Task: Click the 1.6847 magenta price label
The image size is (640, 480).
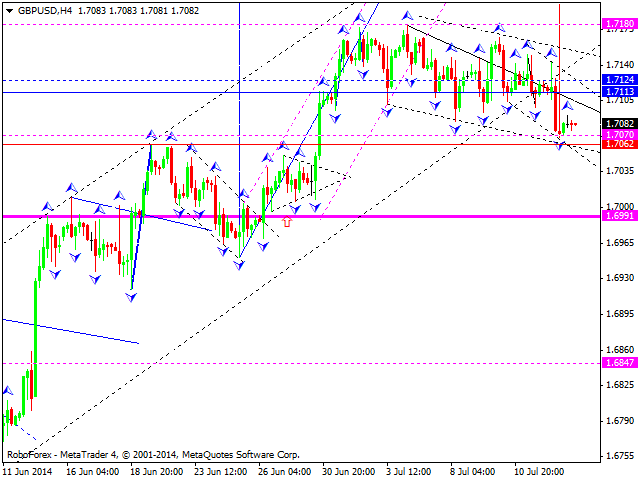Action: coord(619,363)
